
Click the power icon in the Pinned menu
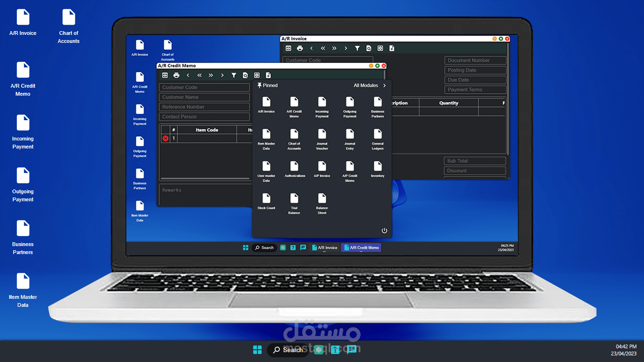click(x=384, y=230)
